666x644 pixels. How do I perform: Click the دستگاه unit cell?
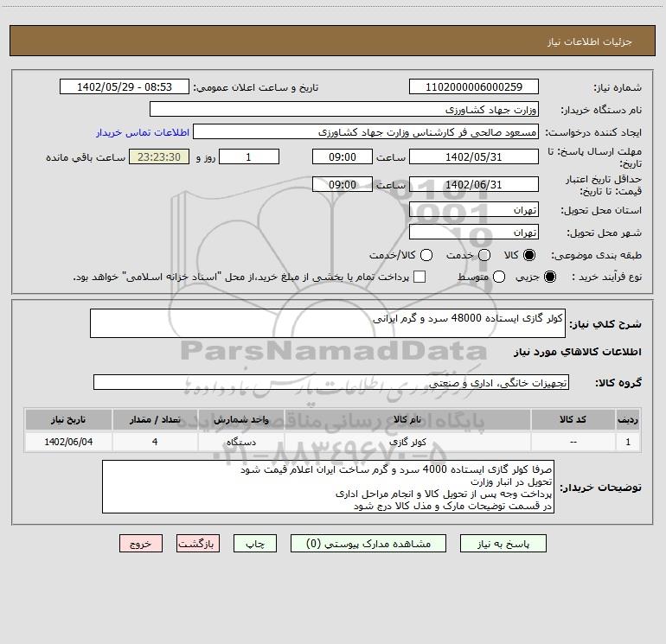(240, 442)
